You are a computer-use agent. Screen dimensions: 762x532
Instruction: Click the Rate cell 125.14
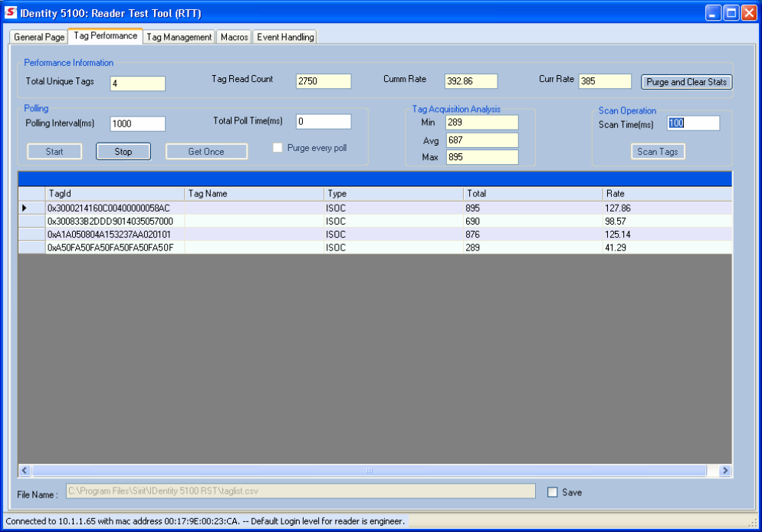(667, 234)
